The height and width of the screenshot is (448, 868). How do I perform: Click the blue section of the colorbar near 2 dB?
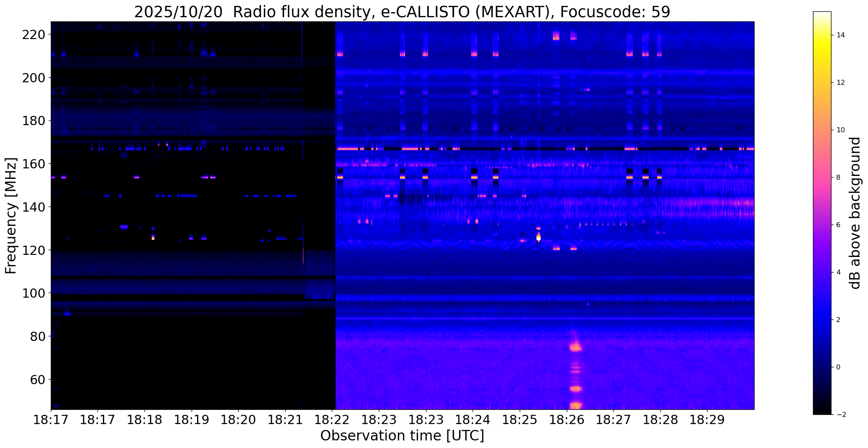tap(822, 320)
